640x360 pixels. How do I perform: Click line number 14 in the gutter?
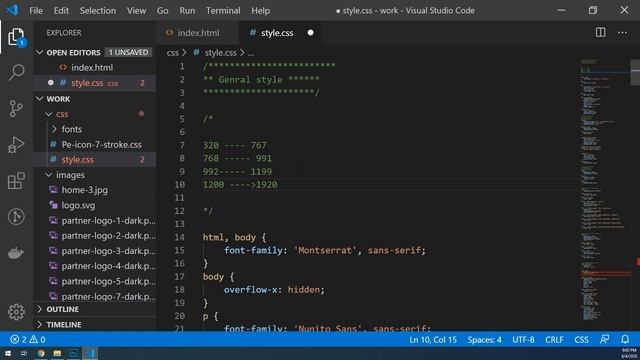tap(180, 237)
